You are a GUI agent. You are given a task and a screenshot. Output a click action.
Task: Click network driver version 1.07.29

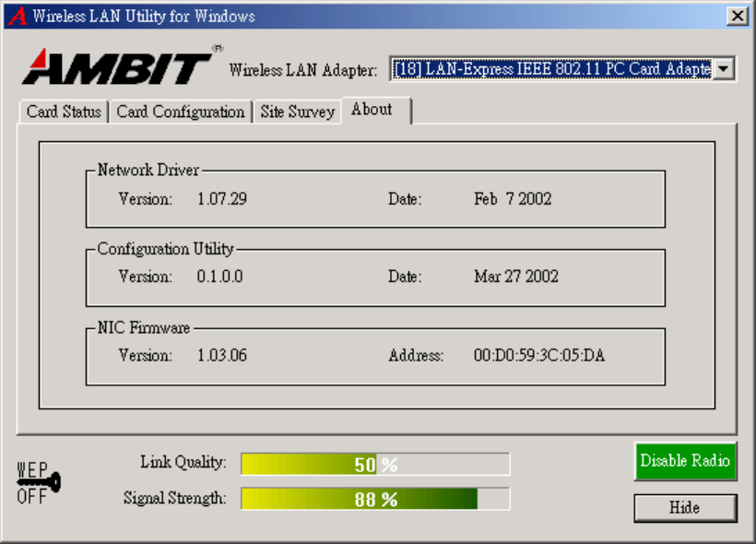pyautogui.click(x=222, y=198)
